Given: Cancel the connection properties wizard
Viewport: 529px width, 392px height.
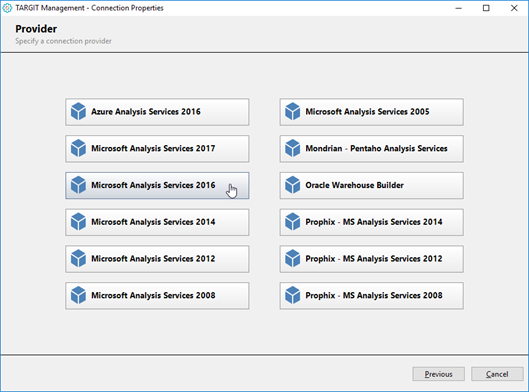Looking at the screenshot, I should pos(497,374).
